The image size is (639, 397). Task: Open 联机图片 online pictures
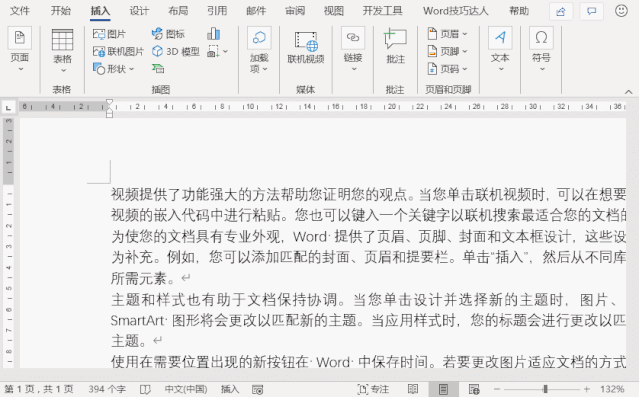pos(118,52)
